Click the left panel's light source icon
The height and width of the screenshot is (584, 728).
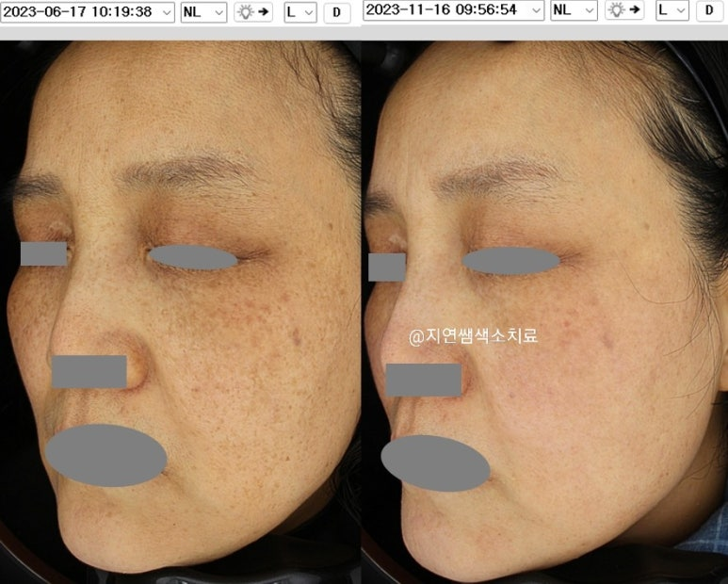click(253, 12)
